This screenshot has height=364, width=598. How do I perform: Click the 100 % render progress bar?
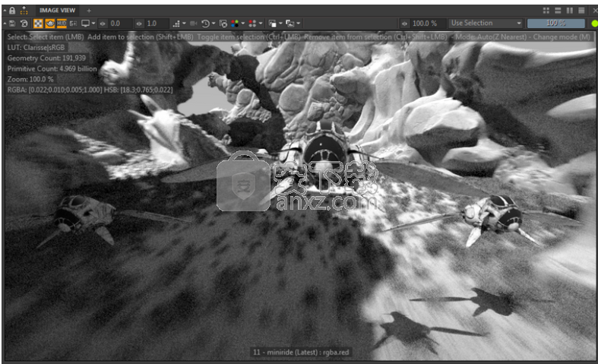tap(555, 24)
